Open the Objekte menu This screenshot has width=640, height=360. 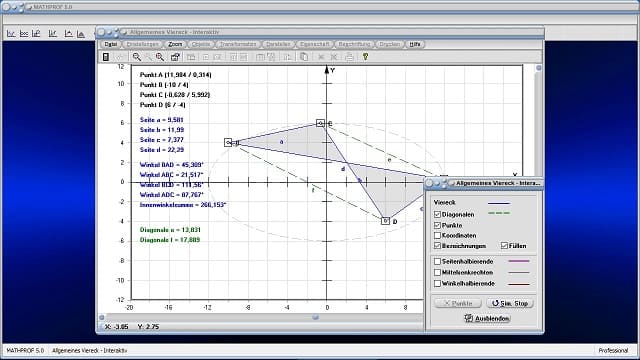click(200, 44)
